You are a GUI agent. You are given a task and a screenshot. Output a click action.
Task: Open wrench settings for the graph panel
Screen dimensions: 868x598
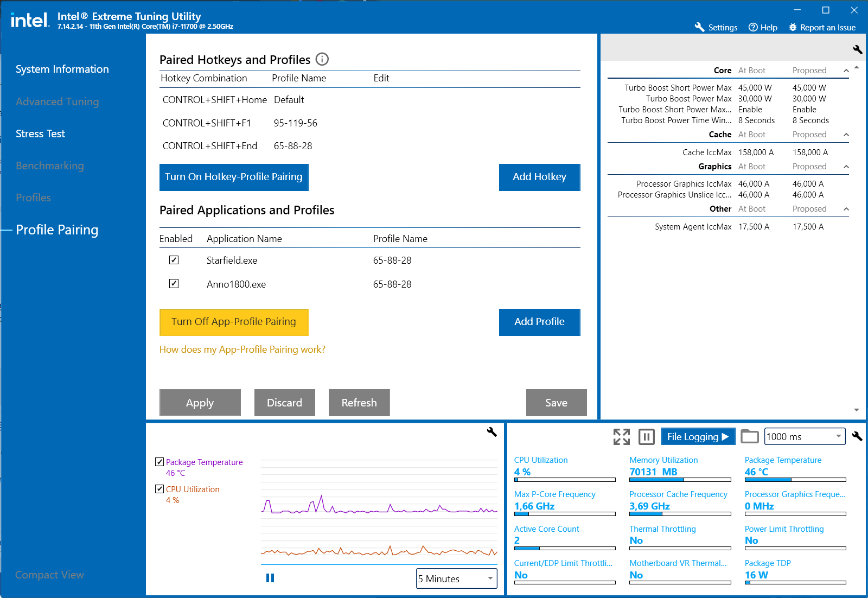pos(492,432)
